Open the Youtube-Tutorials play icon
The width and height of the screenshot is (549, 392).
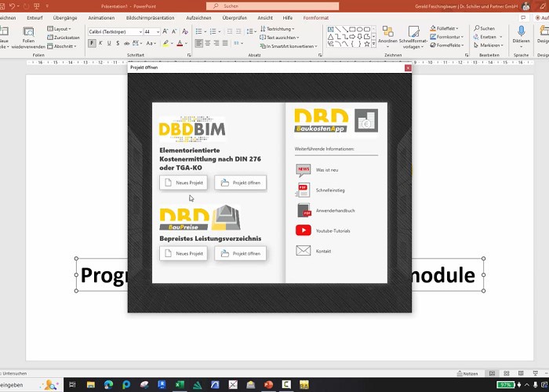point(304,230)
